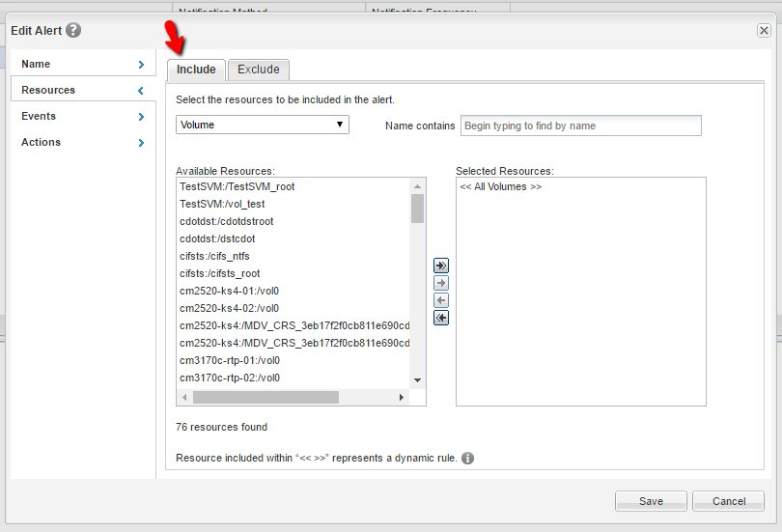Click the dynamic rule info icon
The image size is (782, 532).
[x=467, y=458]
